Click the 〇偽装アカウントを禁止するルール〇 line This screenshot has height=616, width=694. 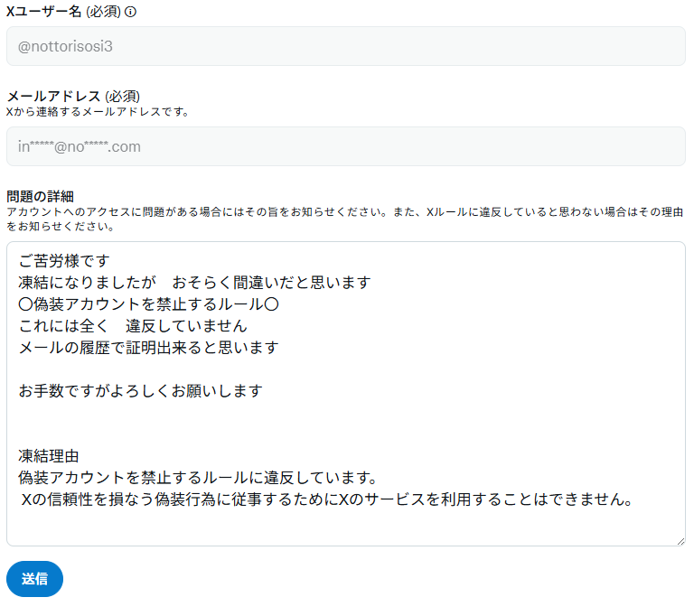[148, 304]
